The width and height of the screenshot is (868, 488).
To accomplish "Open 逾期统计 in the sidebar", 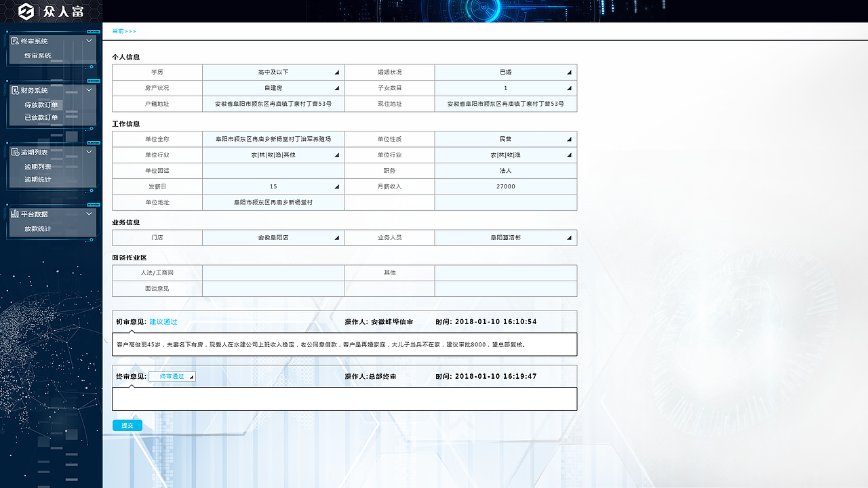I will pyautogui.click(x=38, y=180).
